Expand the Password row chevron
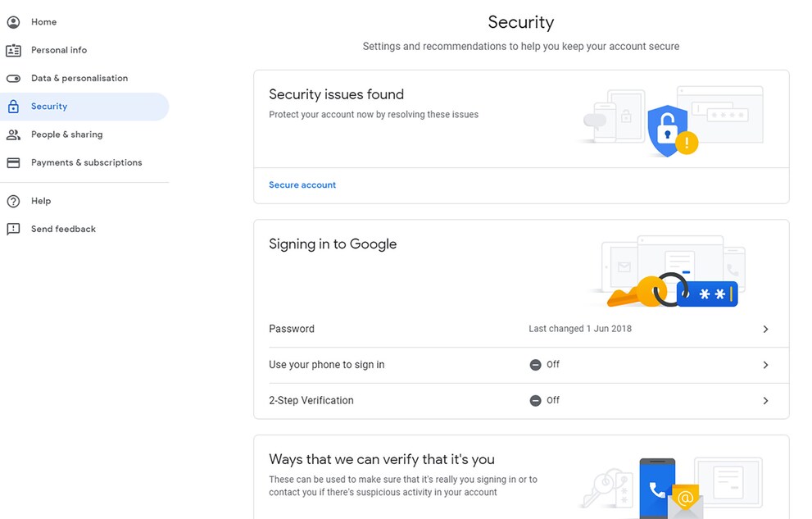The height and width of the screenshot is (519, 812). coord(765,329)
